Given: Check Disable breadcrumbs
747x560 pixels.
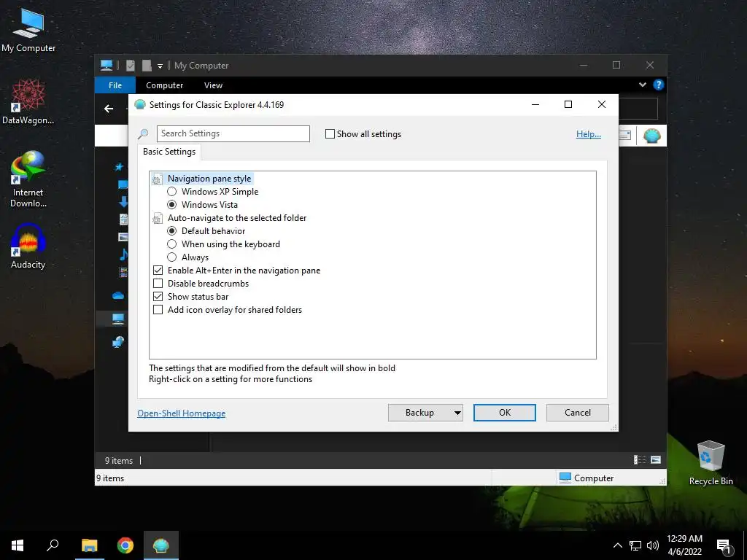Looking at the screenshot, I should click(158, 284).
